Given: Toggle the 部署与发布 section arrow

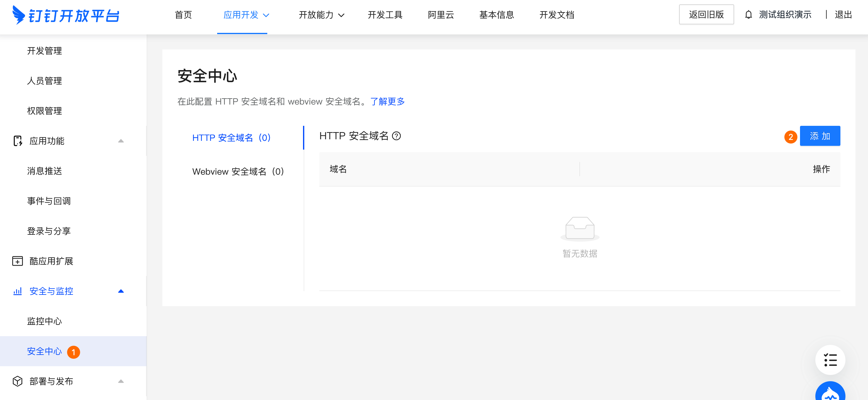Looking at the screenshot, I should click(121, 381).
